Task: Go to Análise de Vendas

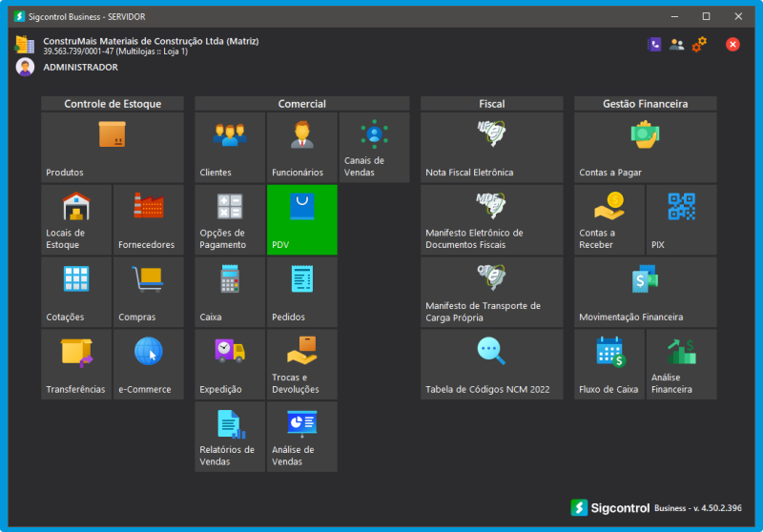Action: tap(301, 437)
